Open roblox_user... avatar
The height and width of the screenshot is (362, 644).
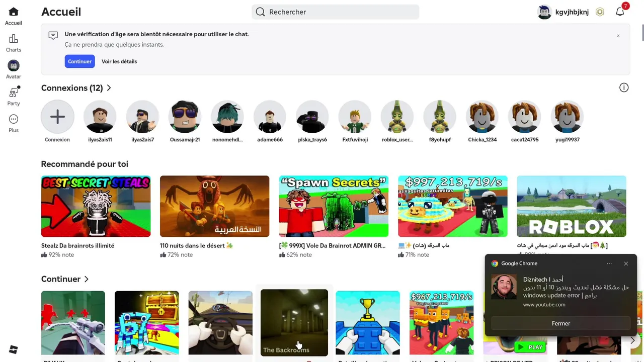(x=397, y=117)
